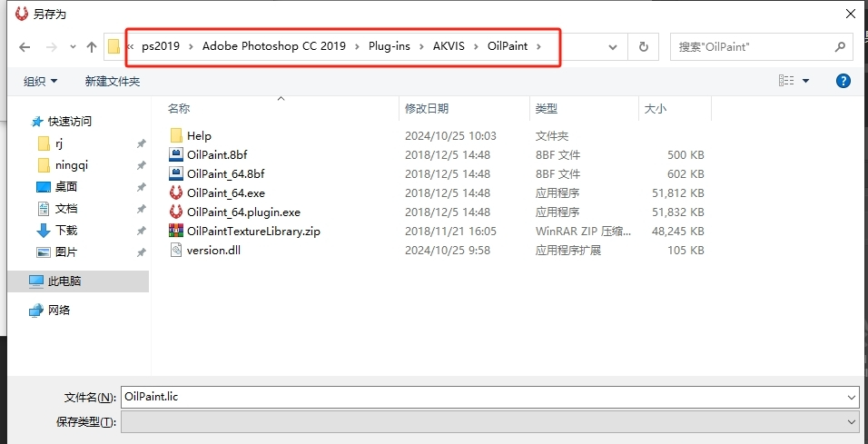Go back with the left arrow button
This screenshot has height=444, width=868.
[25, 47]
